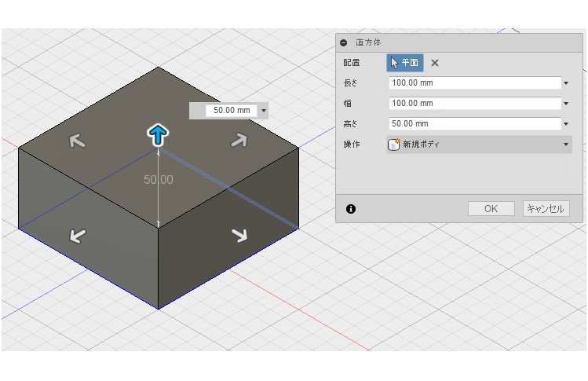Image resolution: width=588 pixels, height=381 pixels.
Task: Click the lower-left pointing manipulator arrow on box side
Action: pos(78,236)
